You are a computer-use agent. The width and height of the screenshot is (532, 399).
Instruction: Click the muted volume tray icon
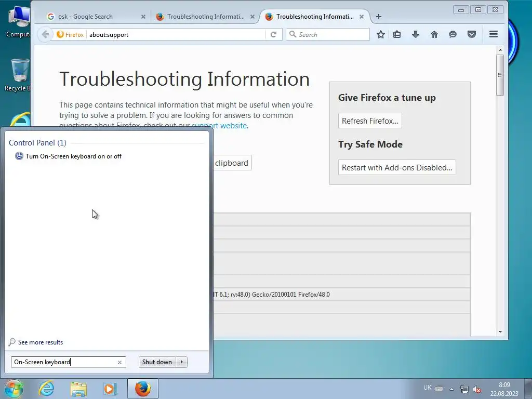[477, 389]
